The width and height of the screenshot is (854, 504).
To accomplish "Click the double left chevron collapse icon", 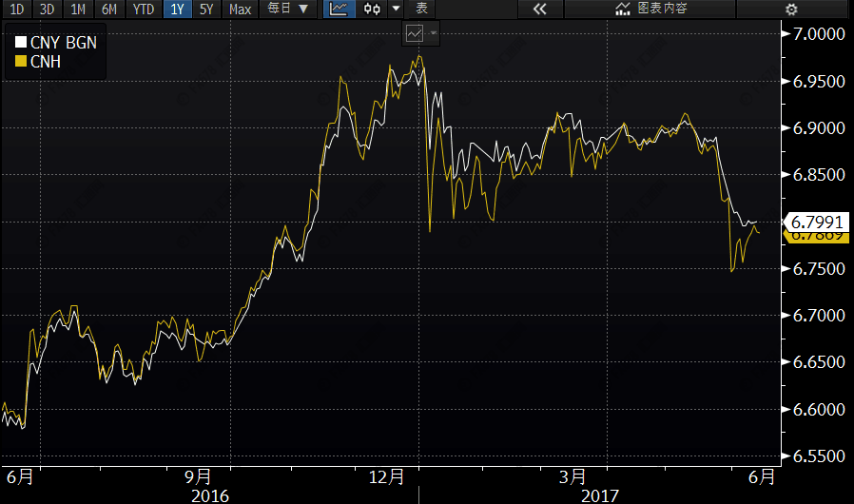I will point(539,10).
